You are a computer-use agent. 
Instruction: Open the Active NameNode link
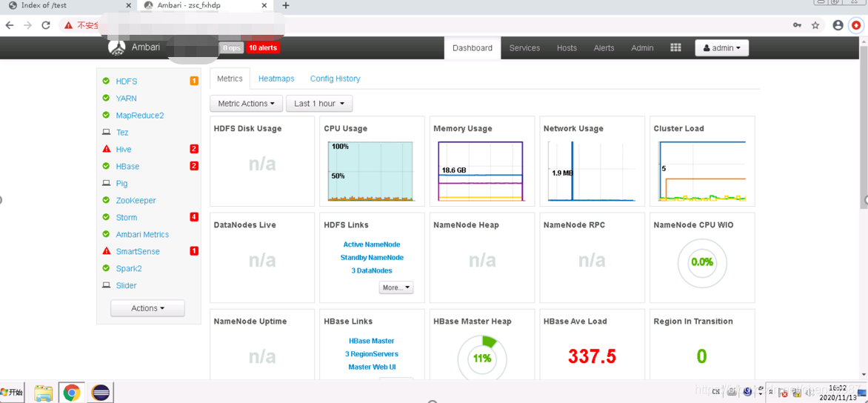tap(372, 244)
